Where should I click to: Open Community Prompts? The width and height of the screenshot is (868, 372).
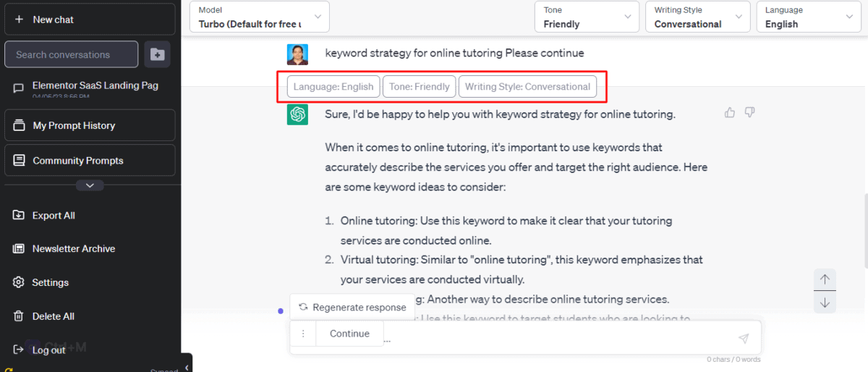(90, 161)
